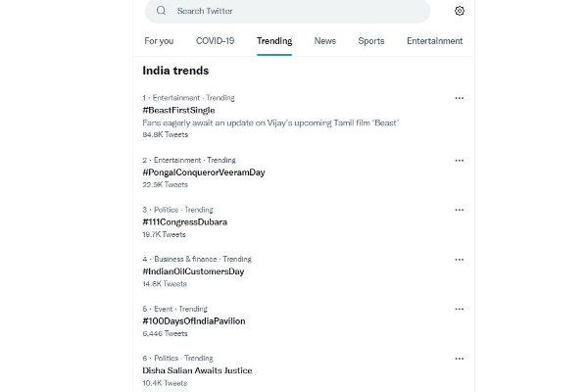This screenshot has width=588, height=392.
Task: Switch to the Sports tab
Action: tap(371, 41)
